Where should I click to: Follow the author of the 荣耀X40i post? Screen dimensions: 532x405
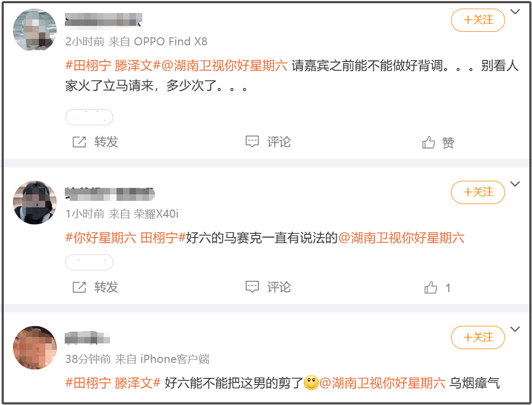coord(478,192)
